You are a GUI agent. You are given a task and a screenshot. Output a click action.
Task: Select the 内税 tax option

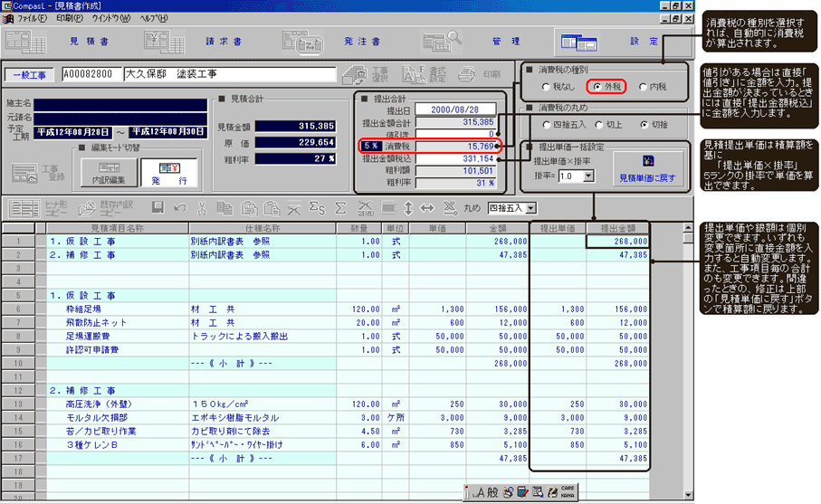643,87
